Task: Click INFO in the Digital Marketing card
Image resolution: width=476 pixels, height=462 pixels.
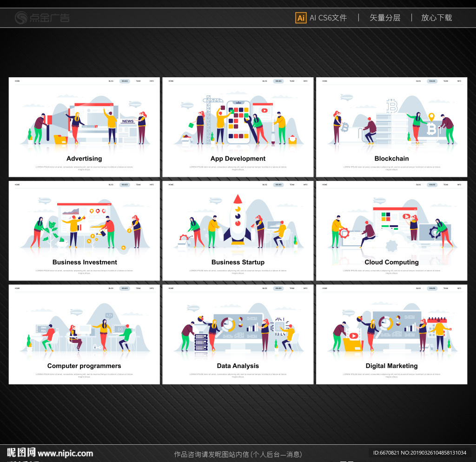Action: point(459,288)
